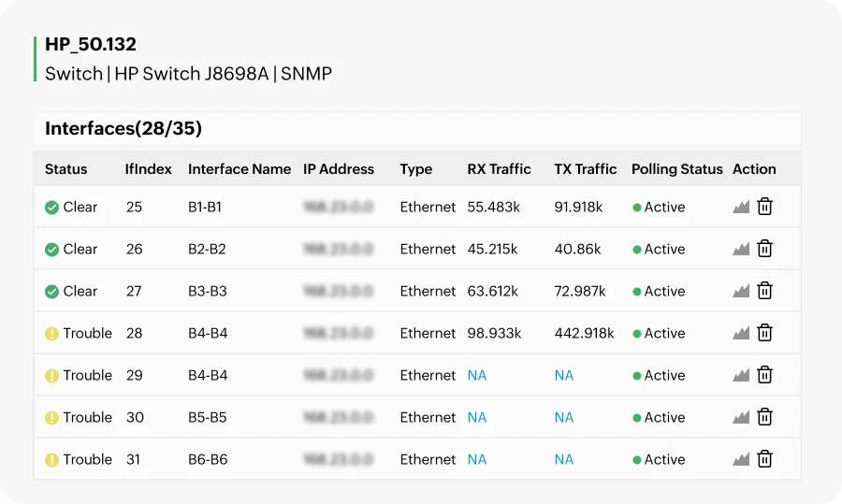Open NA RX Traffic link for B5-B5
Screen dimensions: 842x504
coord(477,417)
